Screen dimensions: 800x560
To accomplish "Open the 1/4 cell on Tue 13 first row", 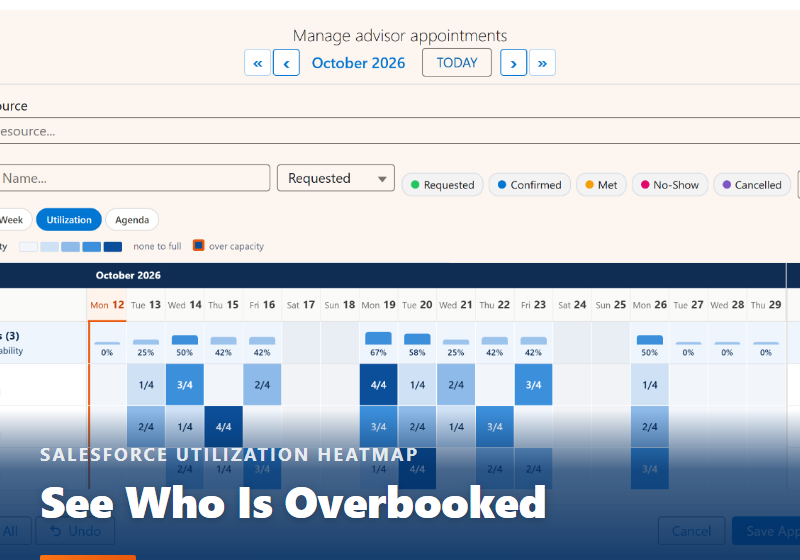I will click(146, 385).
